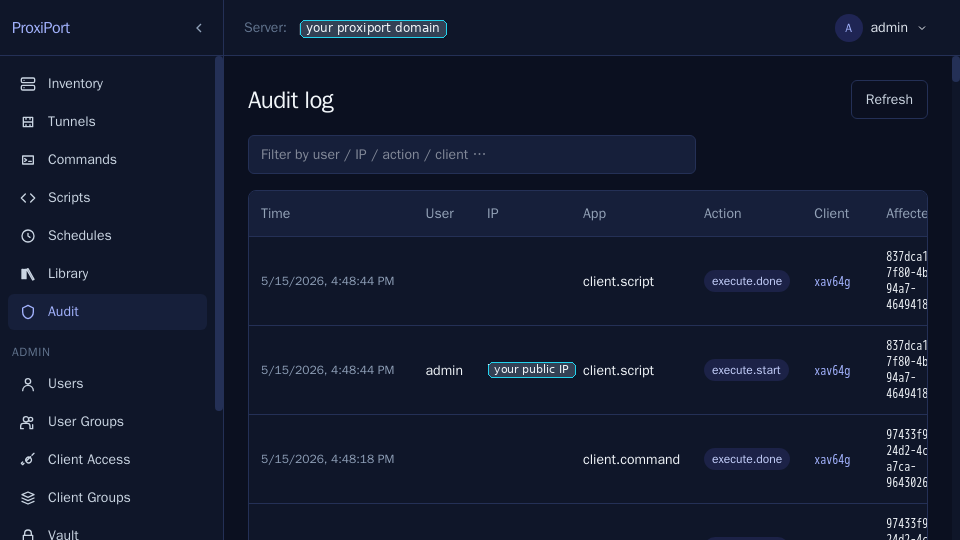Click the Scripts code brackets icon
Screen dimensions: 960x540
point(28,198)
